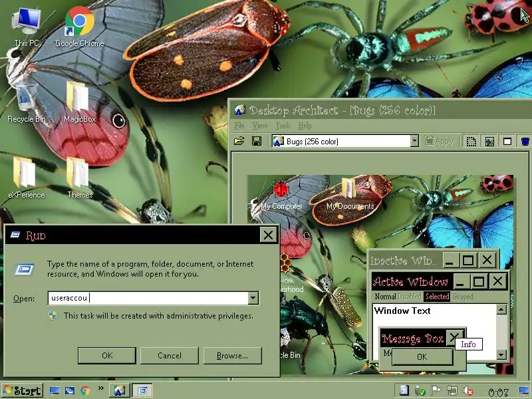532x399 pixels.
Task: Click the dotted page icon in Desktop Architect toolbar
Action: click(x=471, y=141)
